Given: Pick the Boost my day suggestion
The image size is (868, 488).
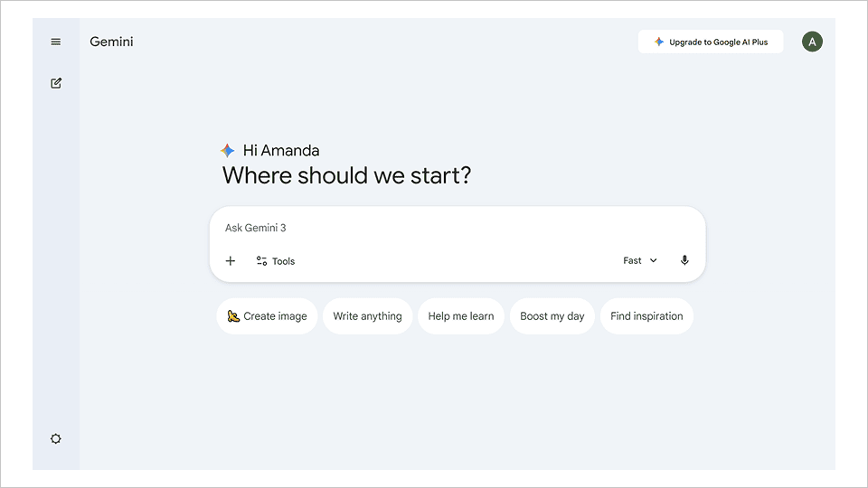Looking at the screenshot, I should coord(552,316).
